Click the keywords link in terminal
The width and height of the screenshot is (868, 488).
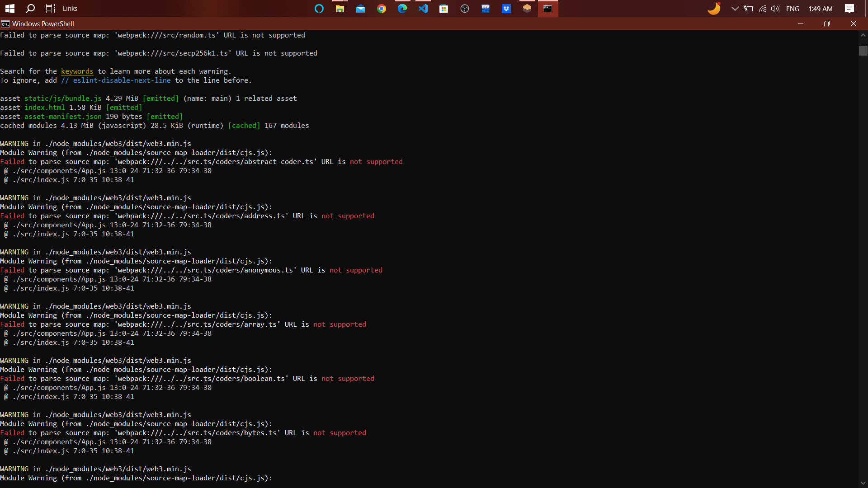click(x=77, y=71)
